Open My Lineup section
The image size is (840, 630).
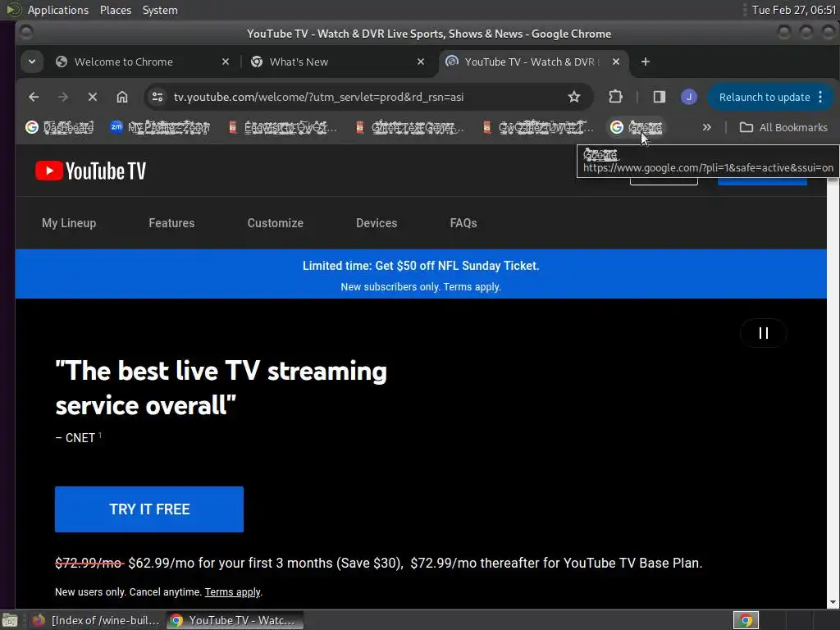[x=69, y=223]
